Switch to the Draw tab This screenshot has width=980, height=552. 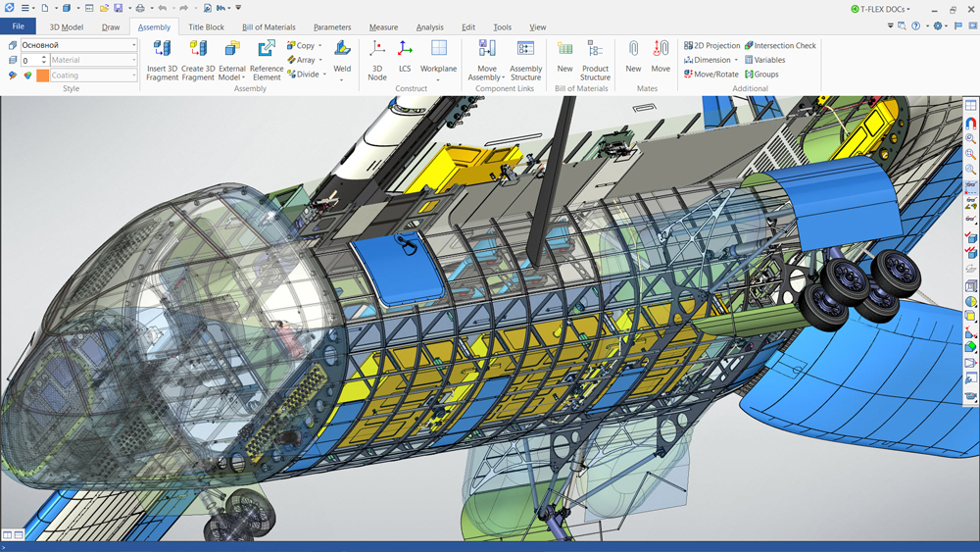tap(111, 26)
